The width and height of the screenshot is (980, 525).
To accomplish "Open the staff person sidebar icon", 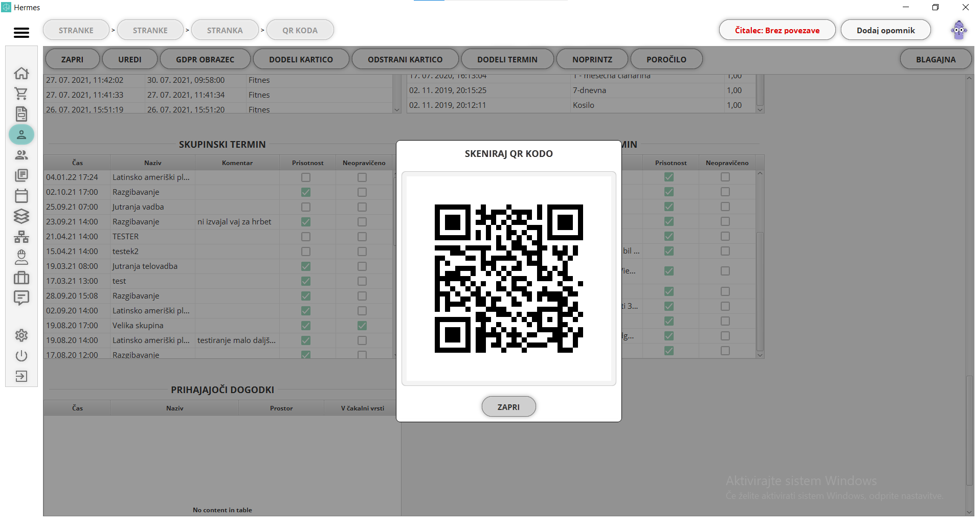I will 21,257.
